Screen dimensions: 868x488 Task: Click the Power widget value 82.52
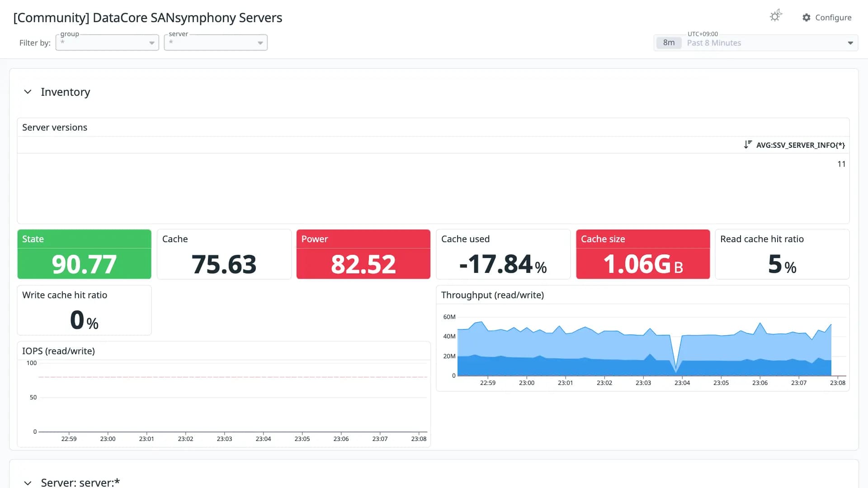click(x=363, y=264)
